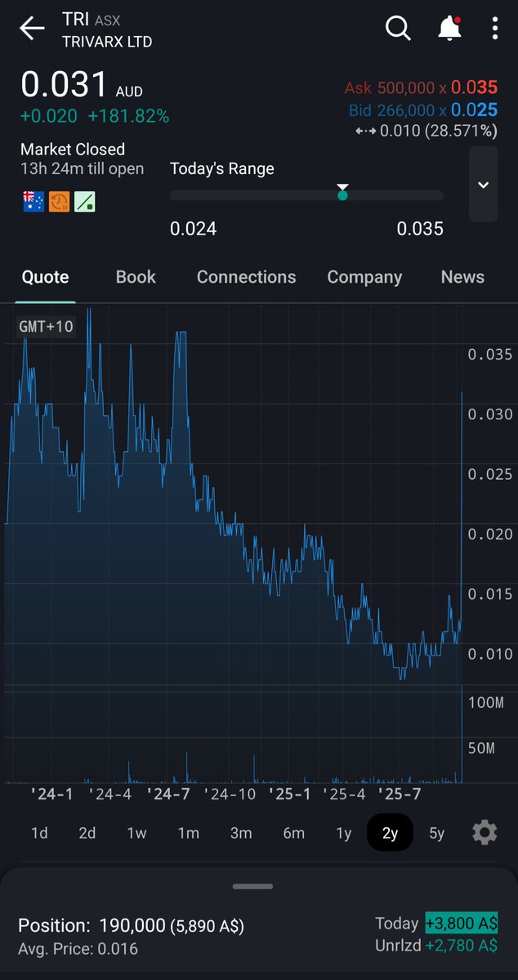This screenshot has width=518, height=980.
Task: Tap the 100M volume axis label
Action: click(x=485, y=702)
